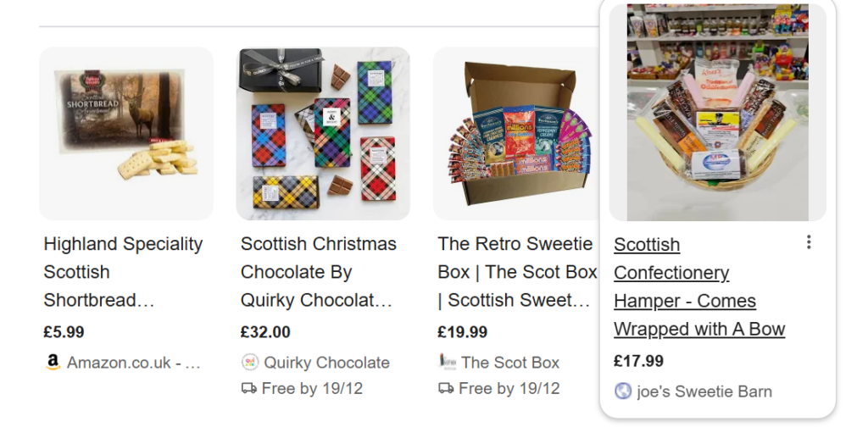868x433 pixels.
Task: Click the Quirky Chocolate seller icon
Action: coord(249,363)
